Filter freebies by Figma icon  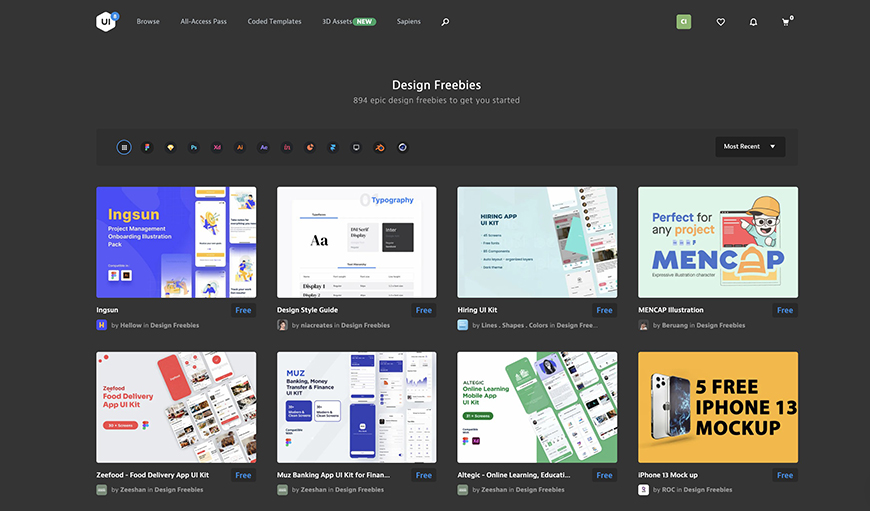pyautogui.click(x=147, y=148)
